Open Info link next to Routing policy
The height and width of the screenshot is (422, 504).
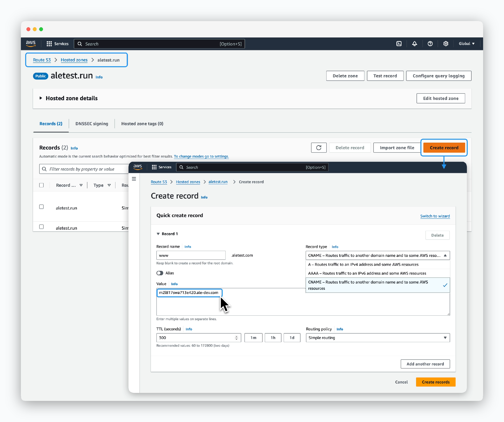(x=340, y=329)
